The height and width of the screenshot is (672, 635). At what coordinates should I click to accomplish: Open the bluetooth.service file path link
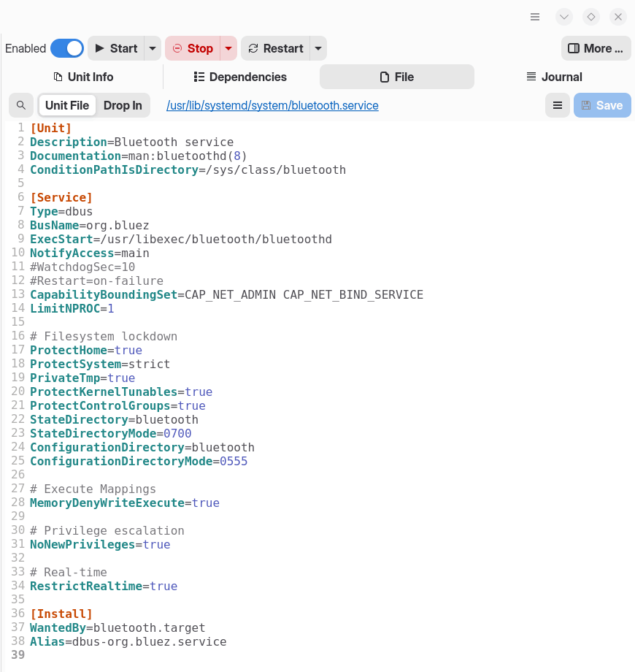tap(272, 105)
